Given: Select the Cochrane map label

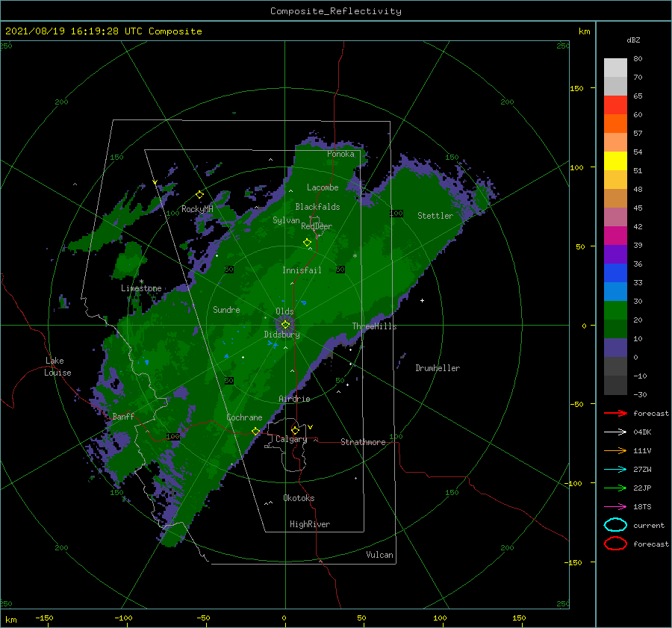Looking at the screenshot, I should tap(244, 417).
